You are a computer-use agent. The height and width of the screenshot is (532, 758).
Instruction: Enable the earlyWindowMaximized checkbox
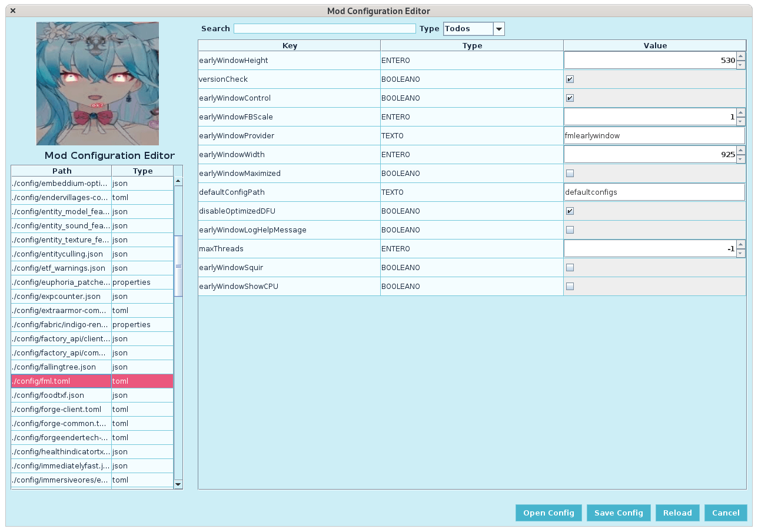click(570, 174)
